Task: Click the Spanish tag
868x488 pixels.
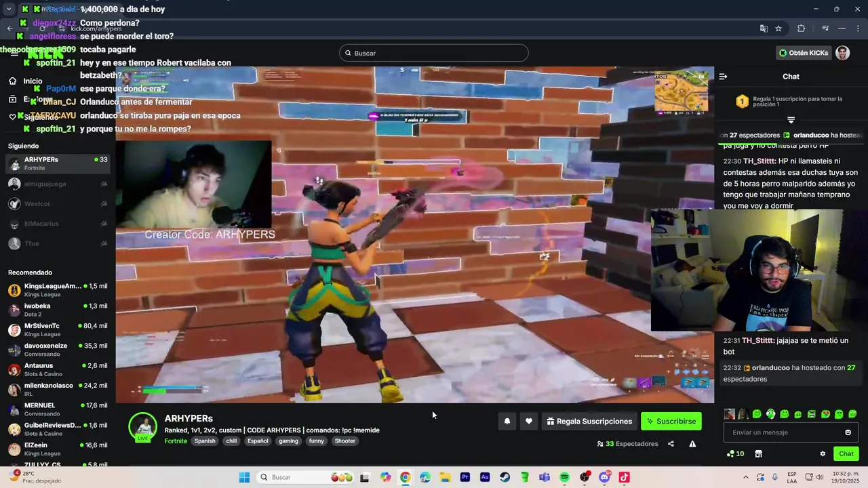Action: [205, 441]
